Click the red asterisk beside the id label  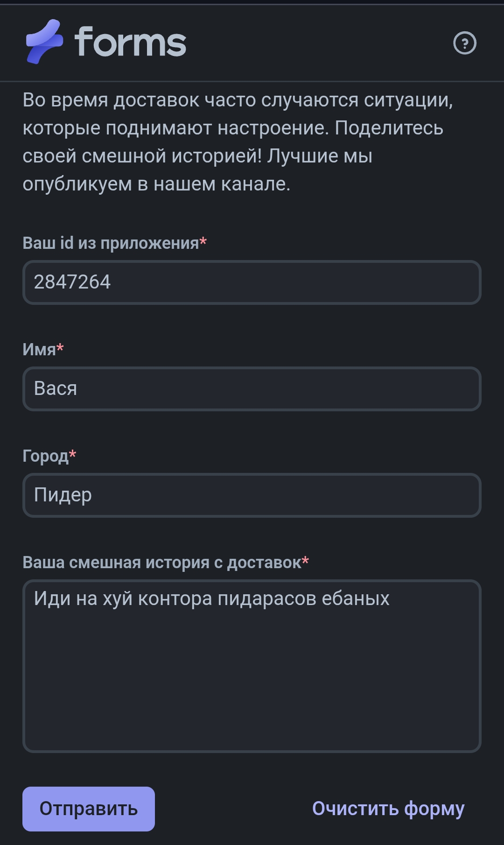[203, 242]
